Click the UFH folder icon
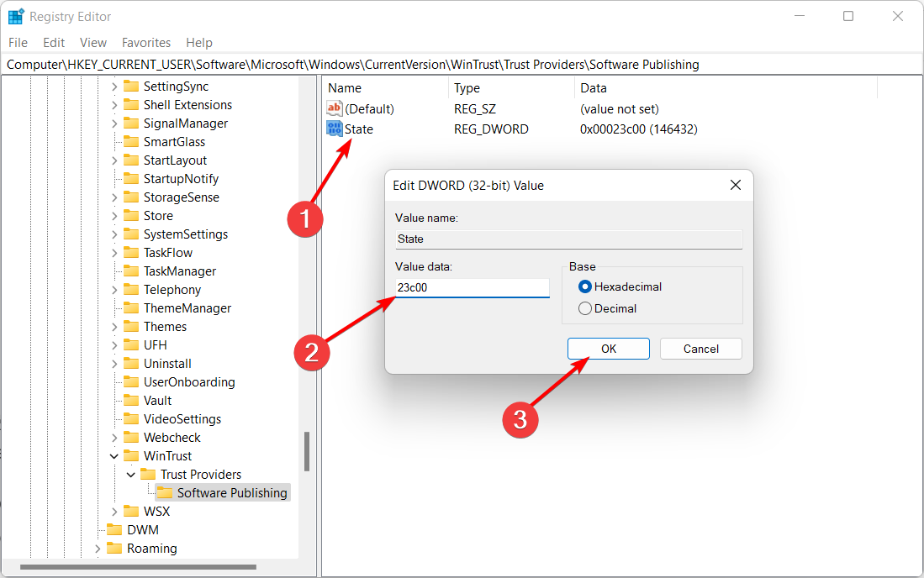Viewport: 924px width, 578px height. (x=131, y=345)
